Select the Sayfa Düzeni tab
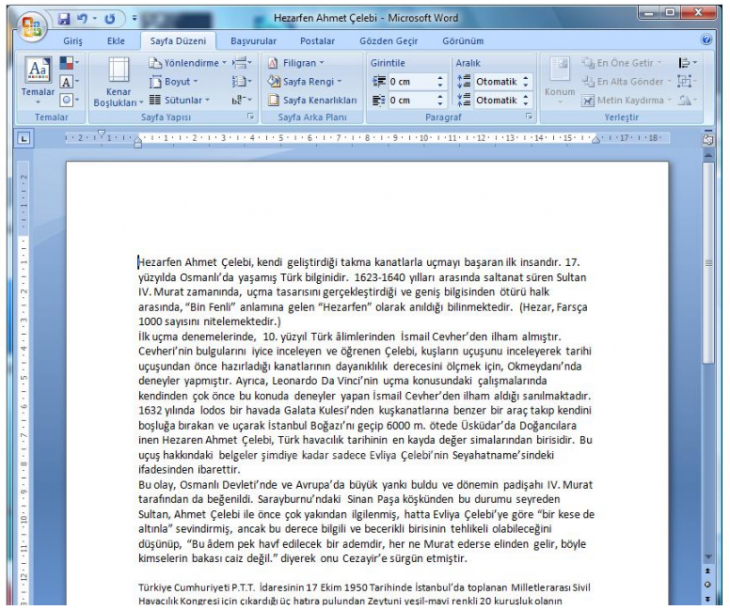The image size is (730, 610). click(178, 41)
